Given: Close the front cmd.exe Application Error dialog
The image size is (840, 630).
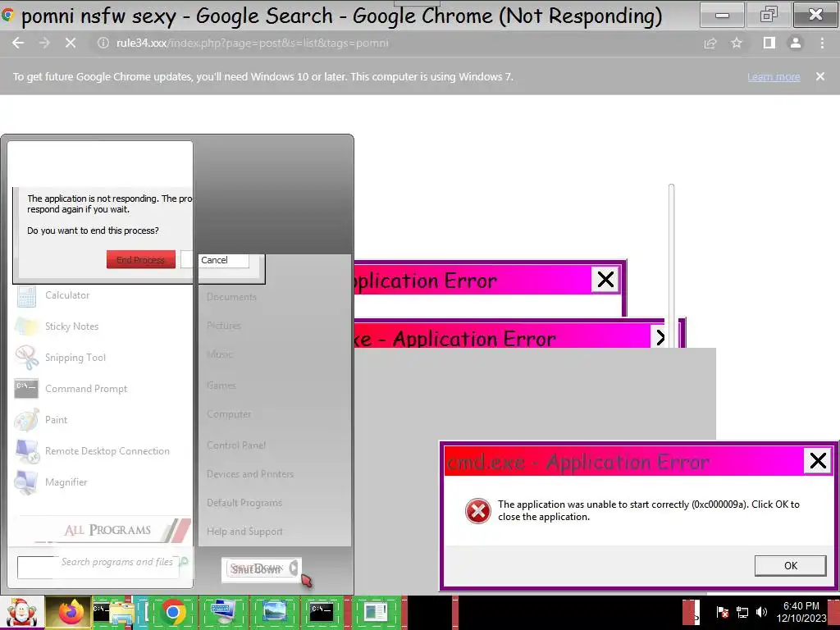Looking at the screenshot, I should pyautogui.click(x=818, y=461).
